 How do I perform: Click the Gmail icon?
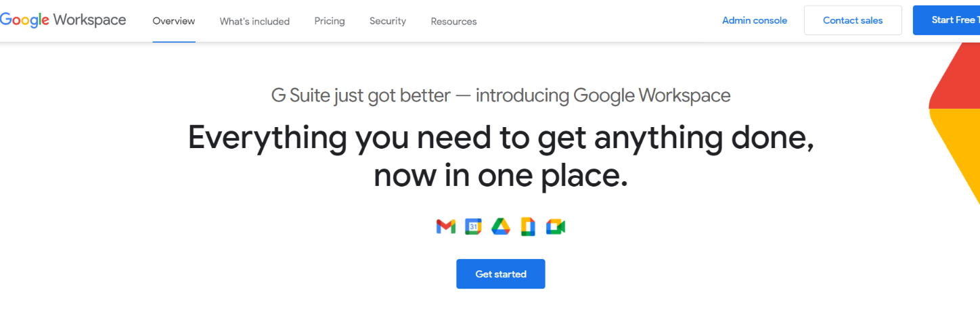446,226
